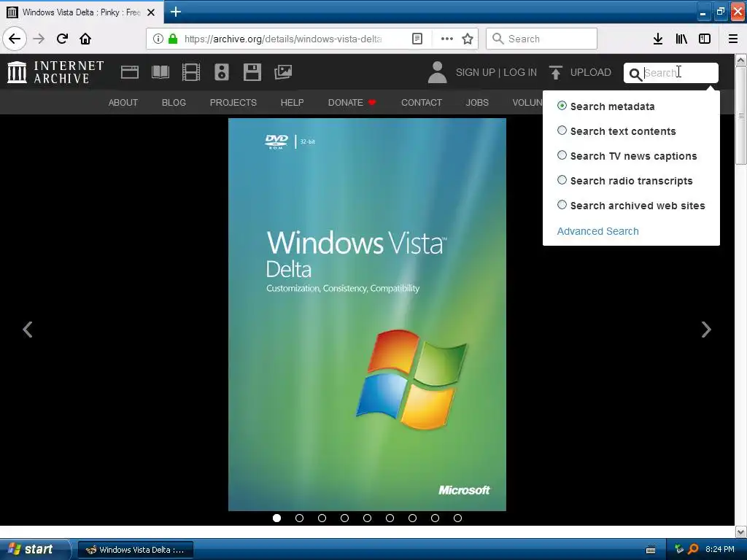
Task: Focus the Firefox Search box
Action: (x=542, y=39)
